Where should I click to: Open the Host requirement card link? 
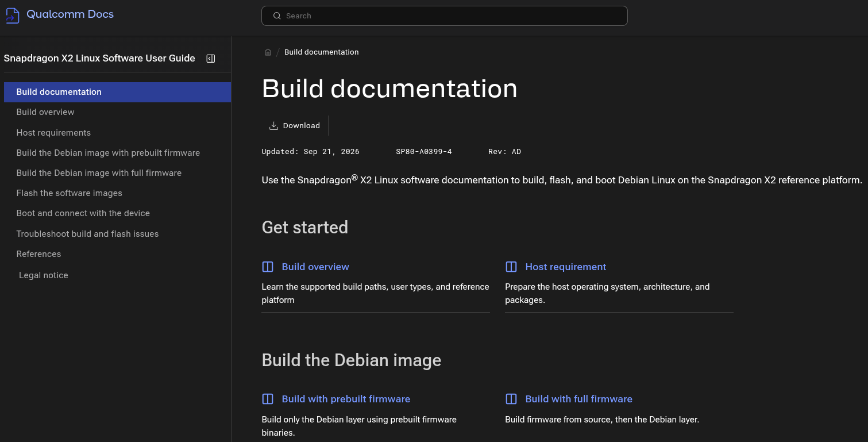tap(566, 267)
